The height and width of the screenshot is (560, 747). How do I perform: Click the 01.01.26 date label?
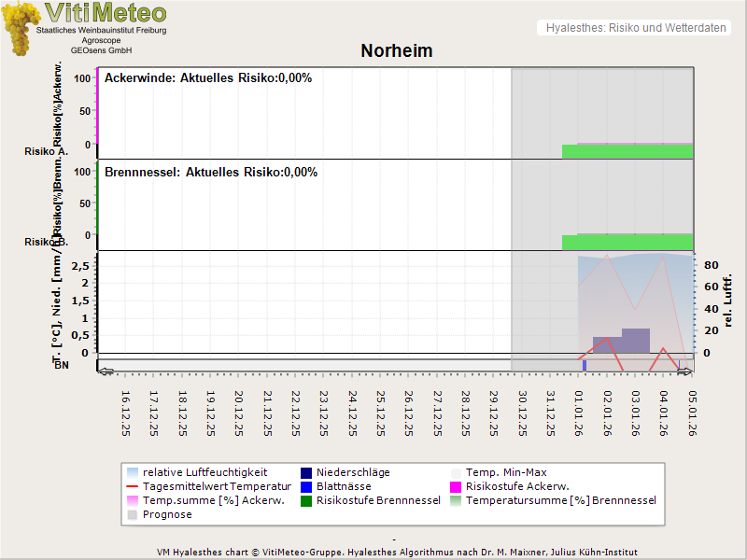[580, 412]
